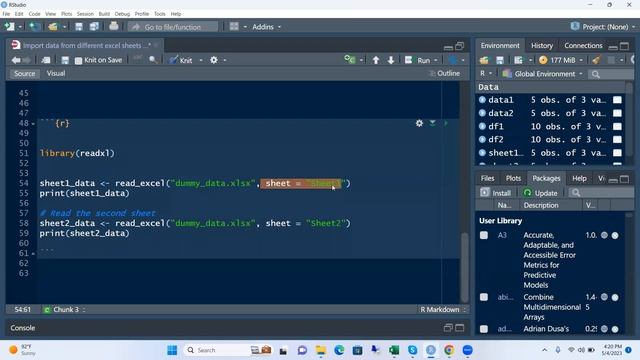
Task: Expand data1 structure in Environment list
Action: tap(482, 100)
